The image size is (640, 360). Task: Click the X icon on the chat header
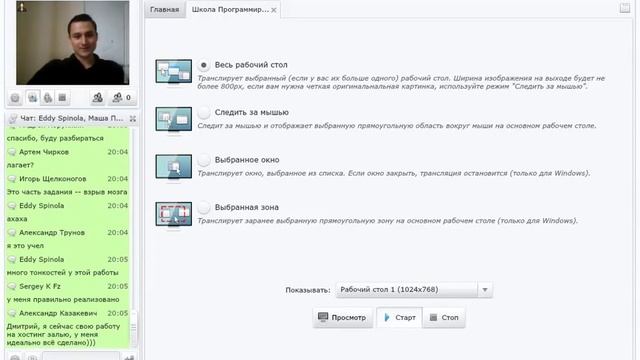(x=133, y=118)
